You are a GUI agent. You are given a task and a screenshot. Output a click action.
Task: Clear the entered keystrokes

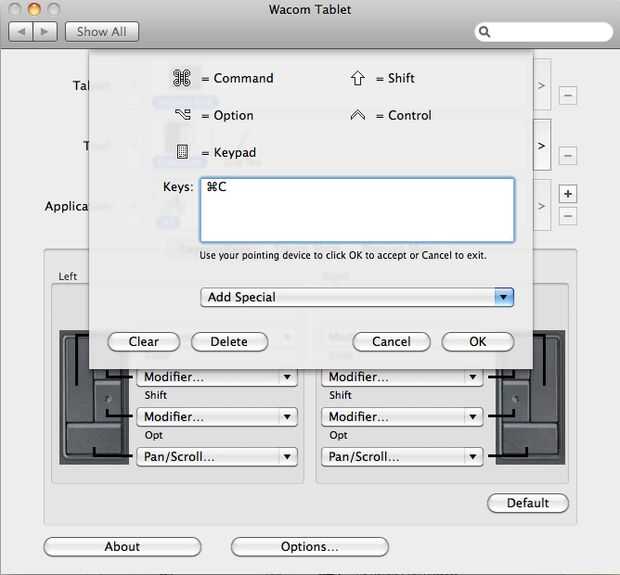[x=144, y=342]
